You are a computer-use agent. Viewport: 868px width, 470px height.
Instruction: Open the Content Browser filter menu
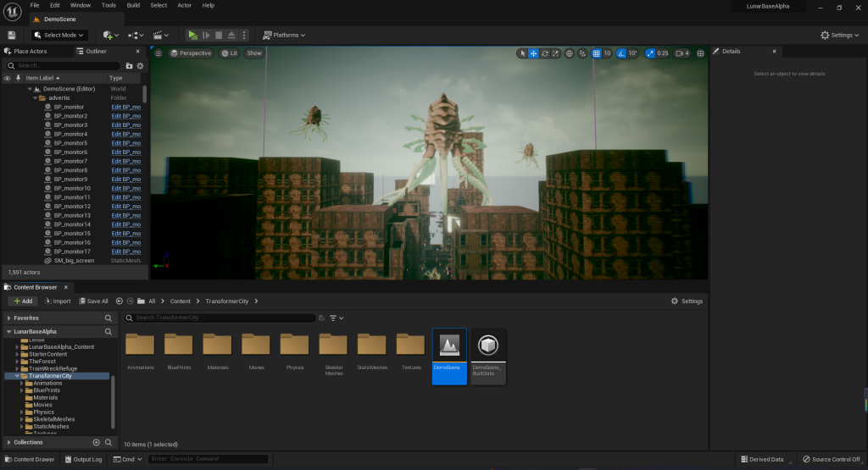pos(337,318)
